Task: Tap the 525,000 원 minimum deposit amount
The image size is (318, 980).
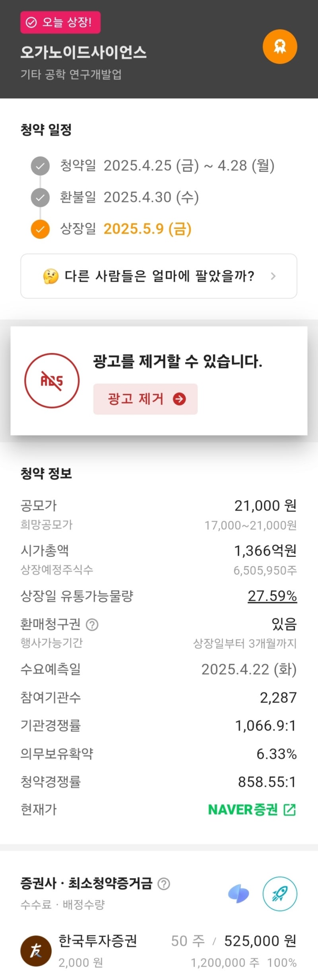Action: 260,941
